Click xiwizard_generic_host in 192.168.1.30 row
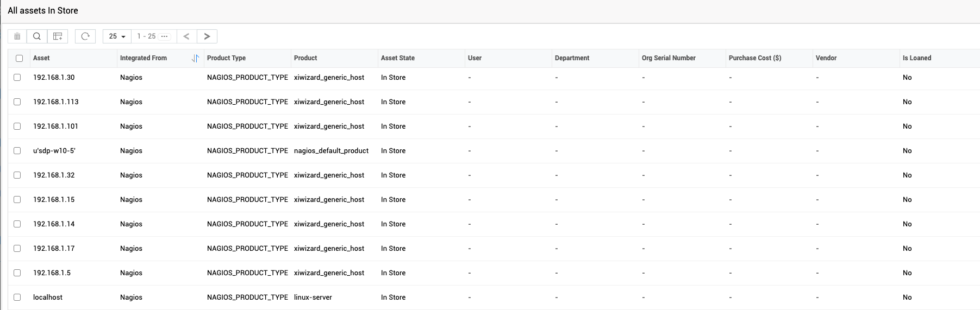980x310 pixels. click(x=329, y=78)
